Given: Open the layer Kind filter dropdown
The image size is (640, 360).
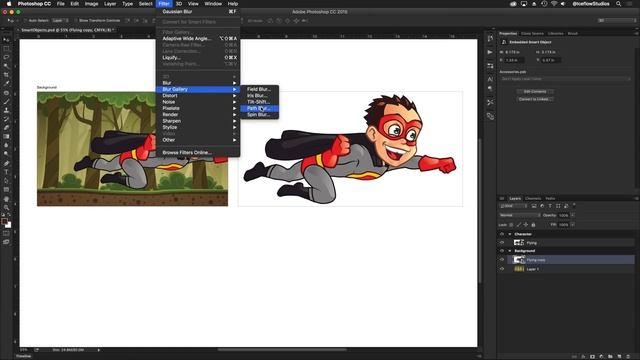Looking at the screenshot, I should (513, 206).
